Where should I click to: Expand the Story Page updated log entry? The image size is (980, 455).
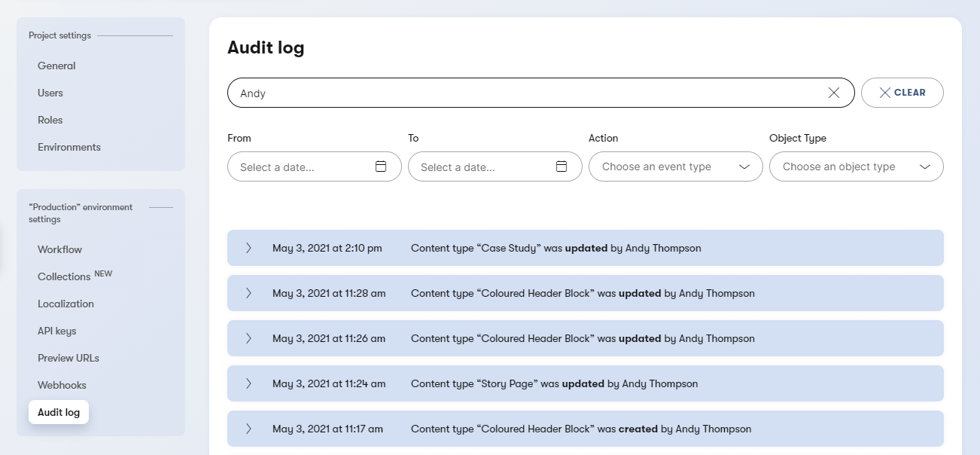[248, 383]
